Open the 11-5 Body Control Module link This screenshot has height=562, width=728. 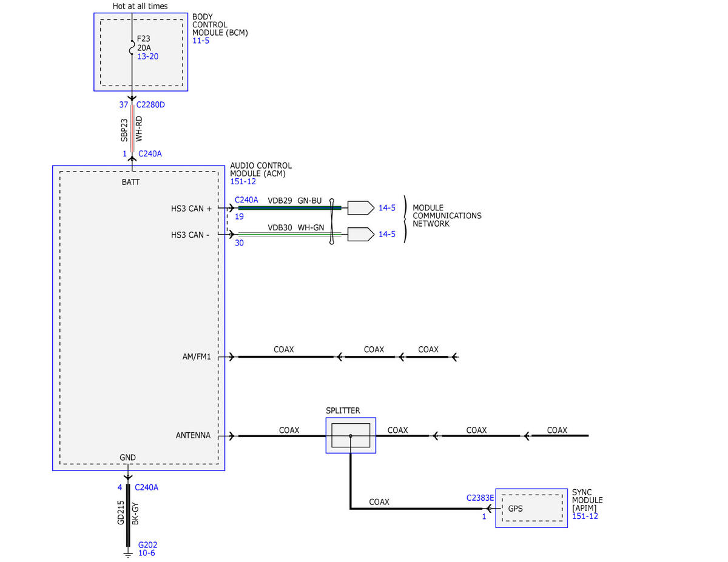point(200,41)
